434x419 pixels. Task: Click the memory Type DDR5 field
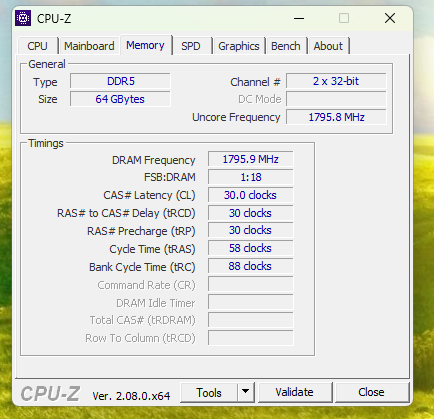[120, 81]
